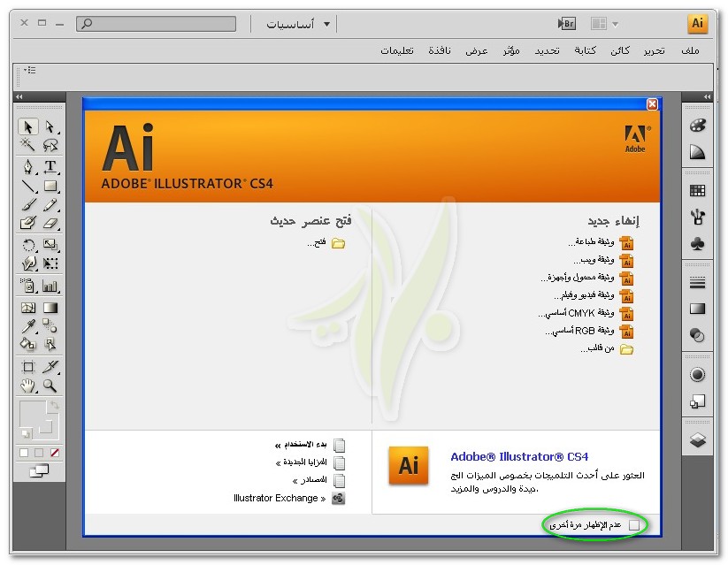This screenshot has width=728, height=565.
Task: Select the Eyedropper tool
Action: click(x=27, y=326)
